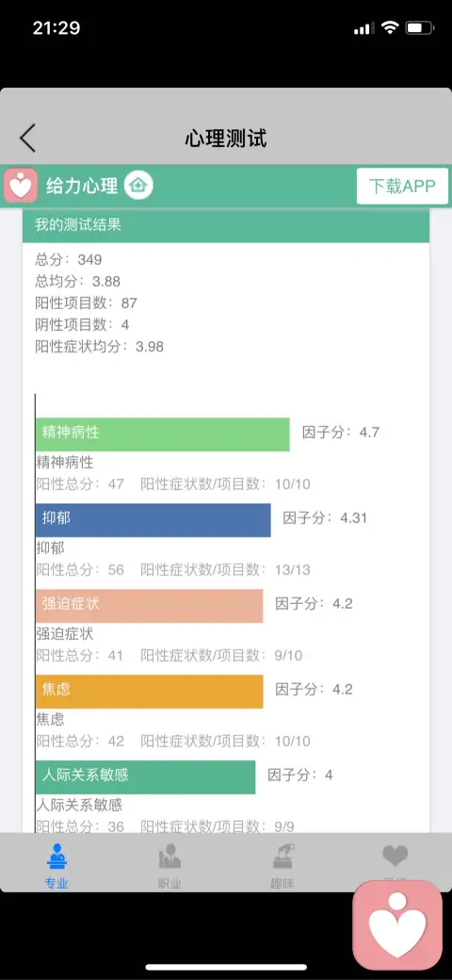The width and height of the screenshot is (452, 980).
Task: Select the pink 强迫症状 bar
Action: (x=149, y=606)
